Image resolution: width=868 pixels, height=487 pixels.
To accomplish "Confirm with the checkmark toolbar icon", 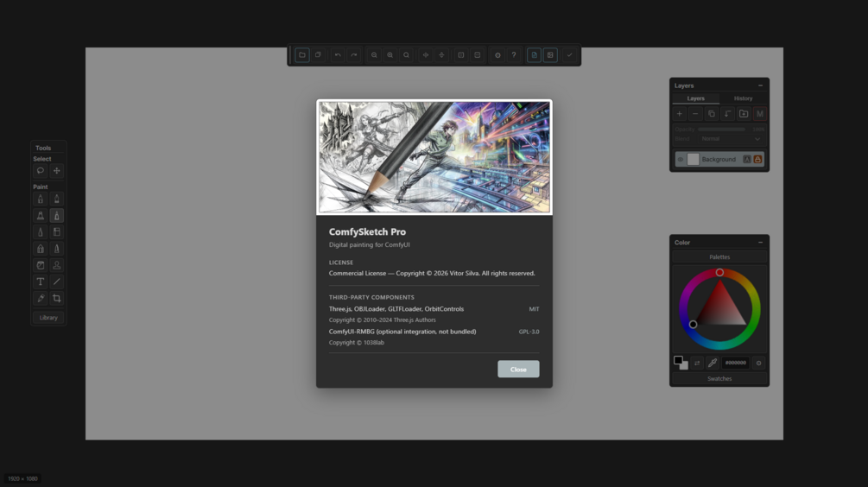I will pyautogui.click(x=570, y=54).
